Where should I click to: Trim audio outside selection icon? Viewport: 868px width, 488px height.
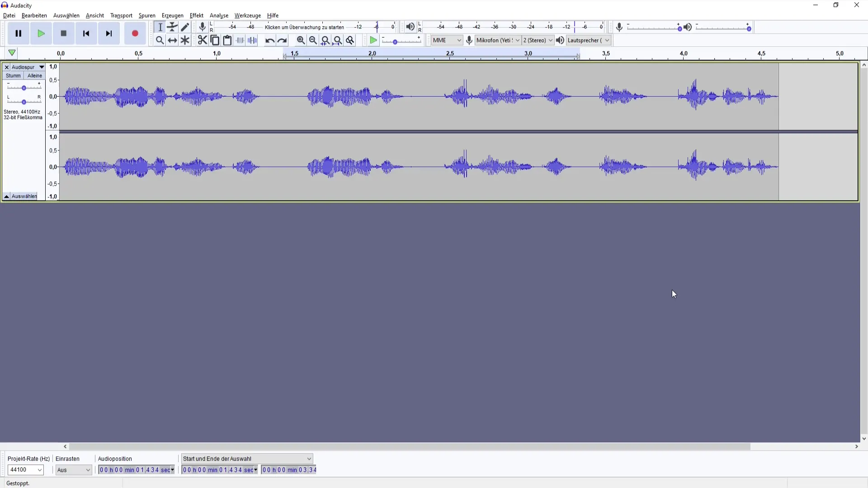pyautogui.click(x=240, y=40)
